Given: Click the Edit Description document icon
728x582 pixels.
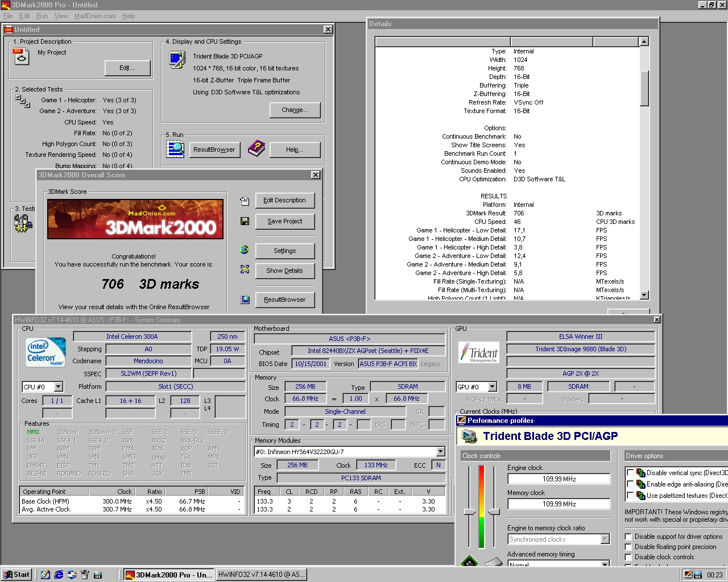Looking at the screenshot, I should coord(244,201).
